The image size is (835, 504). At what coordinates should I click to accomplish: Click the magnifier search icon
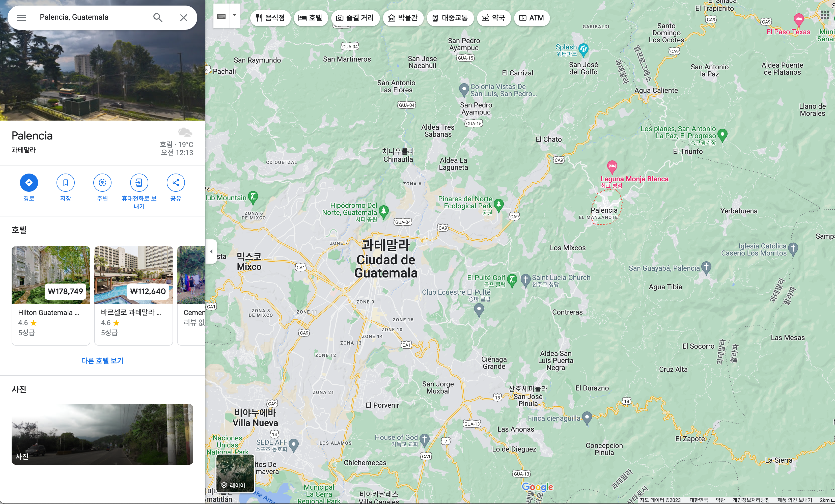(158, 18)
